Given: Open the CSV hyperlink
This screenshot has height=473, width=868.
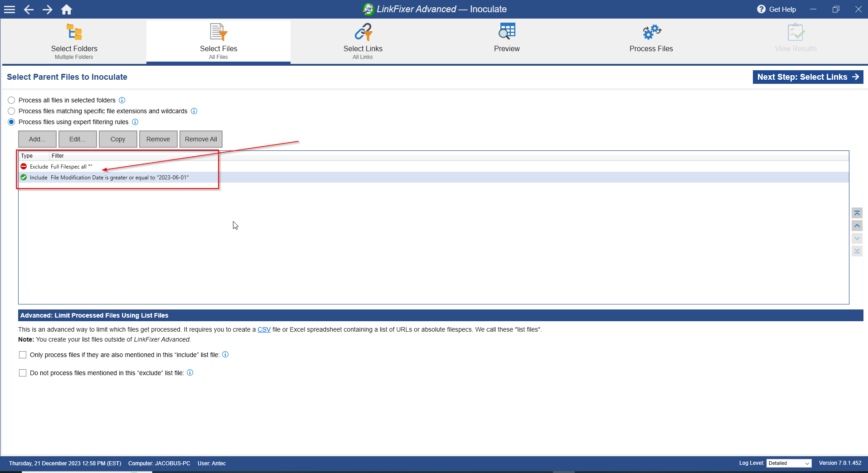Looking at the screenshot, I should tap(264, 329).
